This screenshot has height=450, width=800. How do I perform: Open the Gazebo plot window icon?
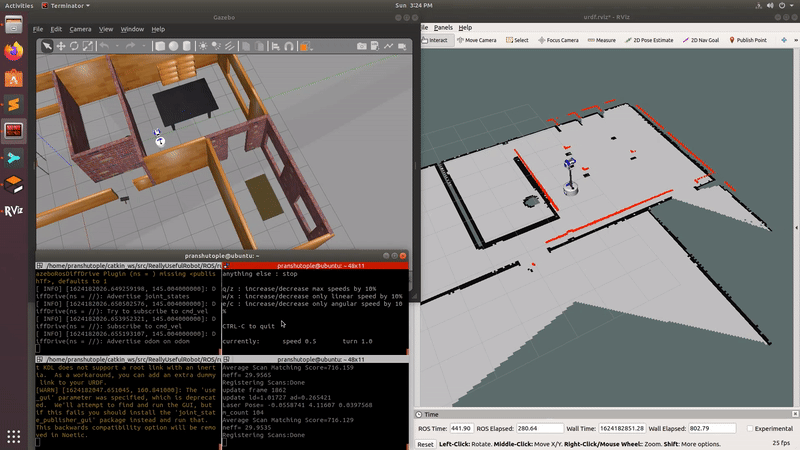[x=389, y=46]
